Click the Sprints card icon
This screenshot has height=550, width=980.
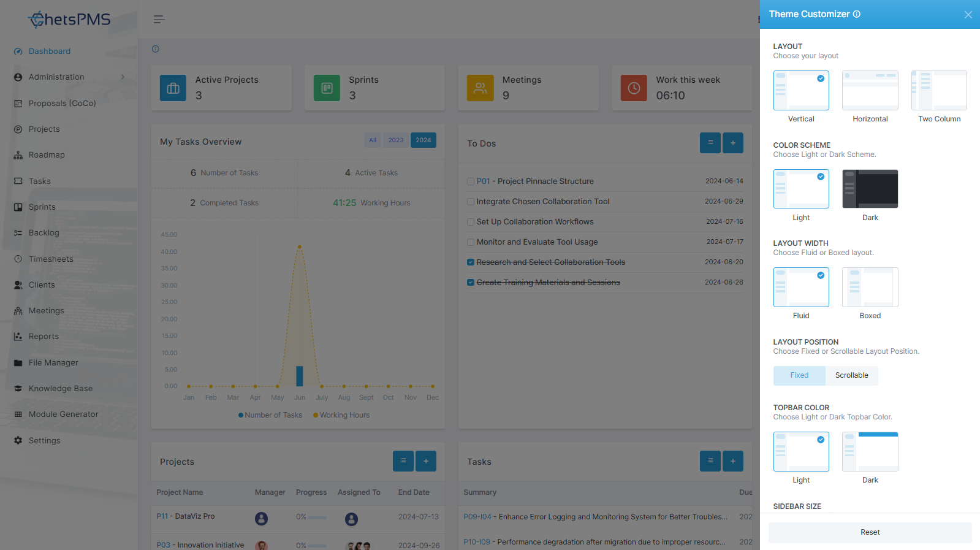pos(327,88)
